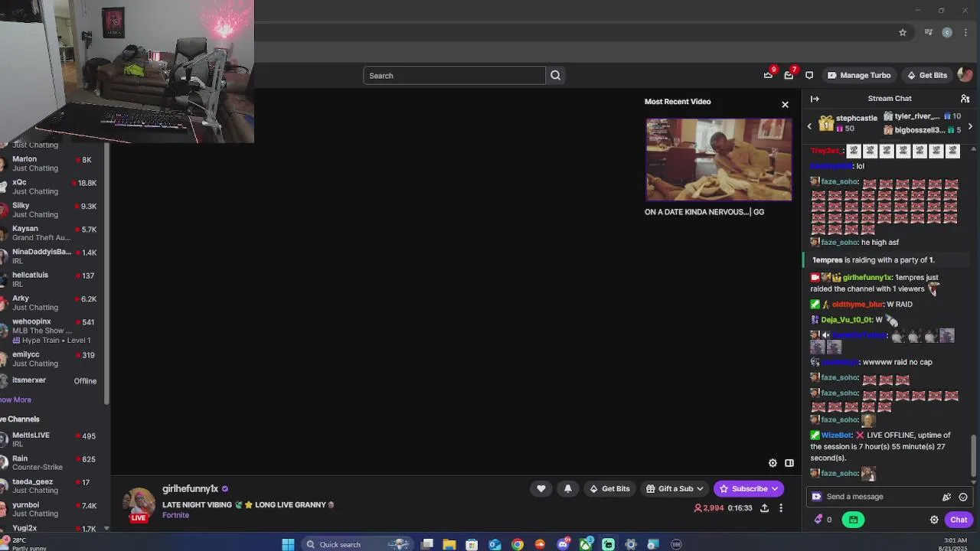Bookmark page with the star icon
This screenshot has height=551, width=980.
point(903,32)
